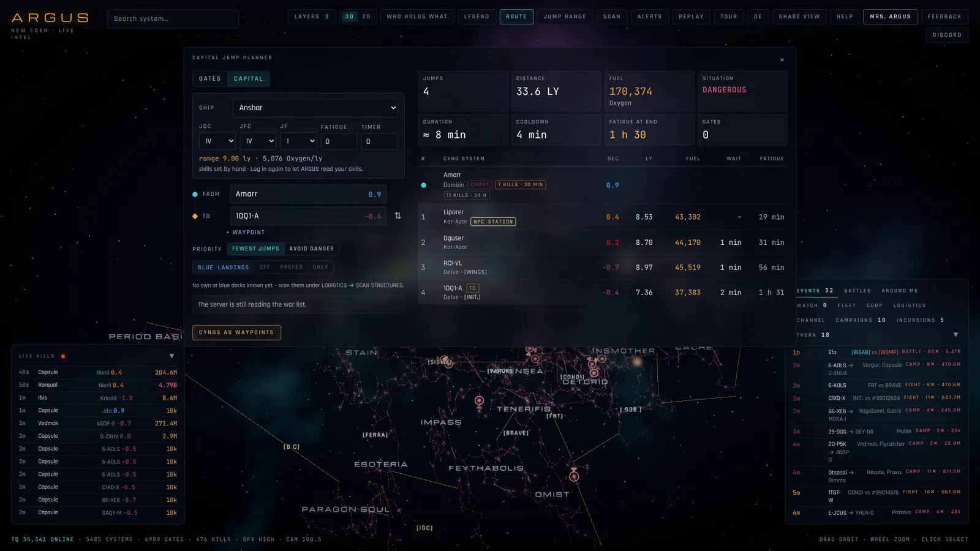Click the Fatigue input field
This screenshot has height=551, width=980.
tap(339, 141)
